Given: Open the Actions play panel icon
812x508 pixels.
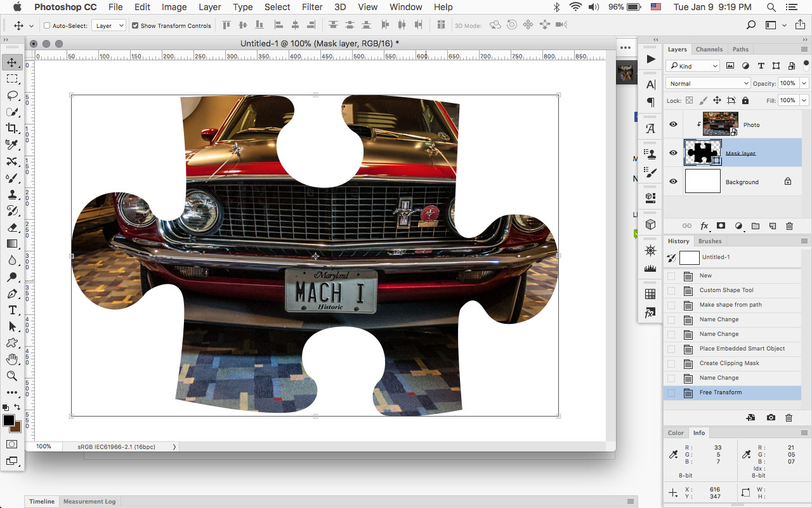Looking at the screenshot, I should click(x=651, y=59).
